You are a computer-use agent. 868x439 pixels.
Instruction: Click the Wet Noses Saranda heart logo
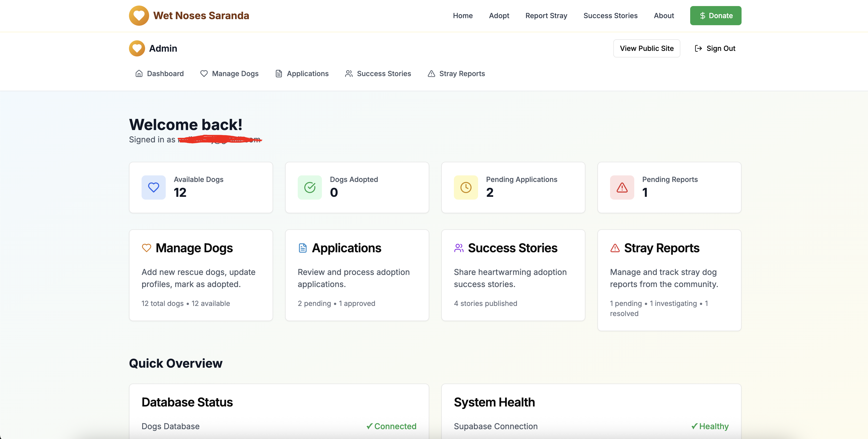(x=139, y=16)
